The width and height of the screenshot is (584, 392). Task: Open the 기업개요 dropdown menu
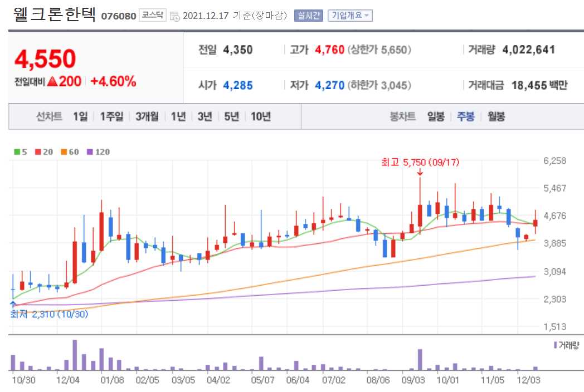click(349, 16)
